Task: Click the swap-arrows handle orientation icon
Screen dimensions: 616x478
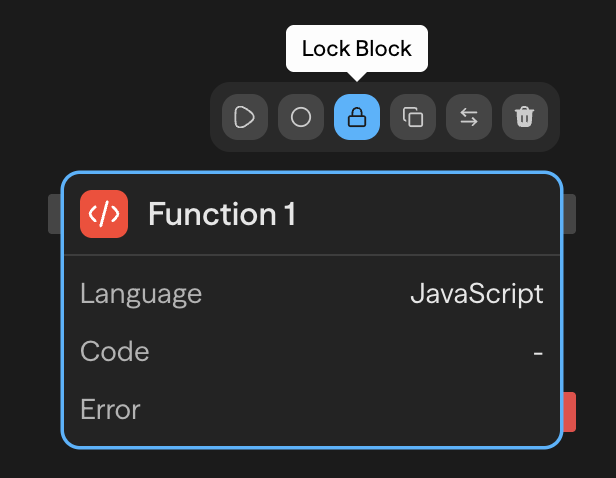Action: [469, 117]
